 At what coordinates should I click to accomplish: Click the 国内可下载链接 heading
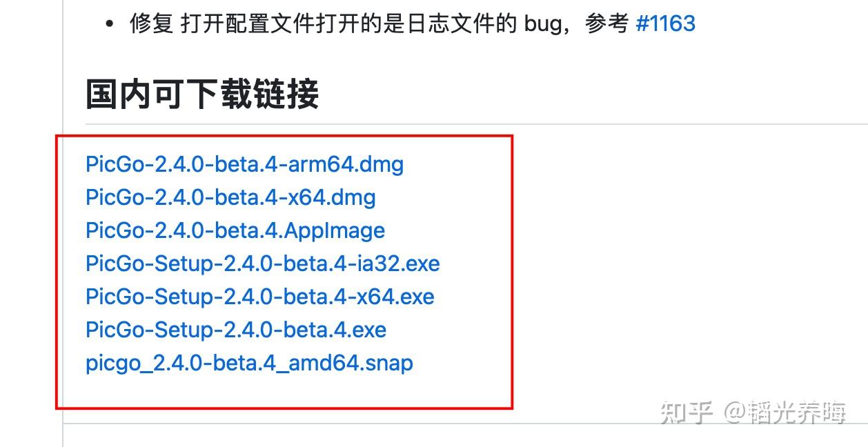click(202, 94)
